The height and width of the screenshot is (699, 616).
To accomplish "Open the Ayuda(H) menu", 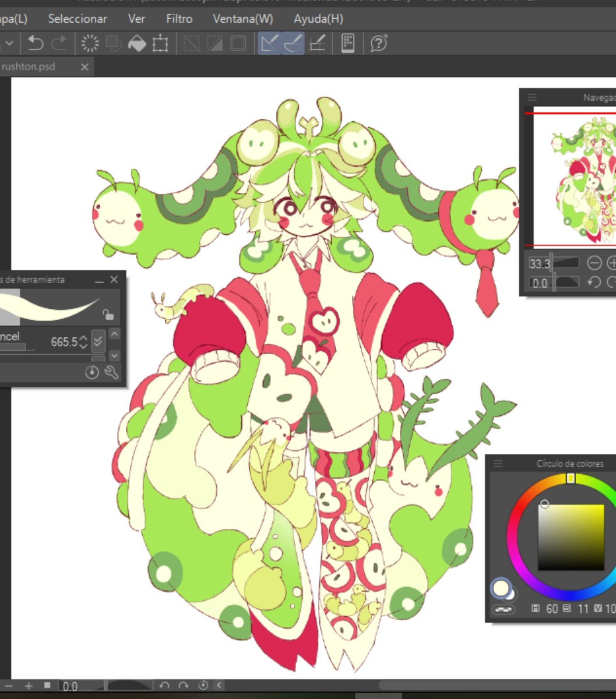I will coord(318,19).
